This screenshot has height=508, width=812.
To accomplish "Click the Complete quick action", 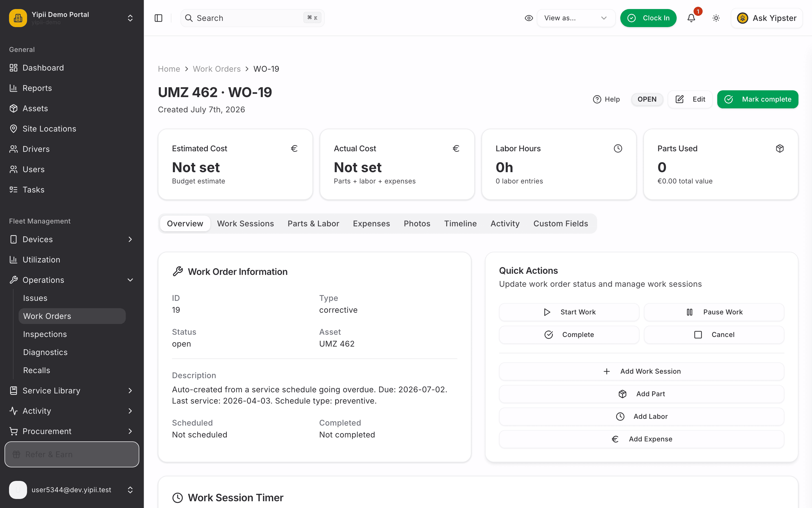I will 569,335.
